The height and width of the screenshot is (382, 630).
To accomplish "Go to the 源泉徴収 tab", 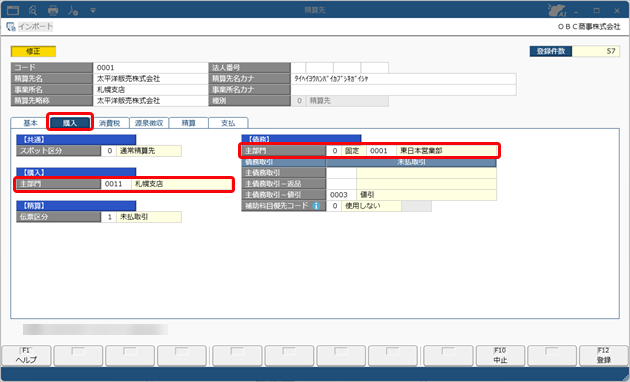I will click(149, 123).
